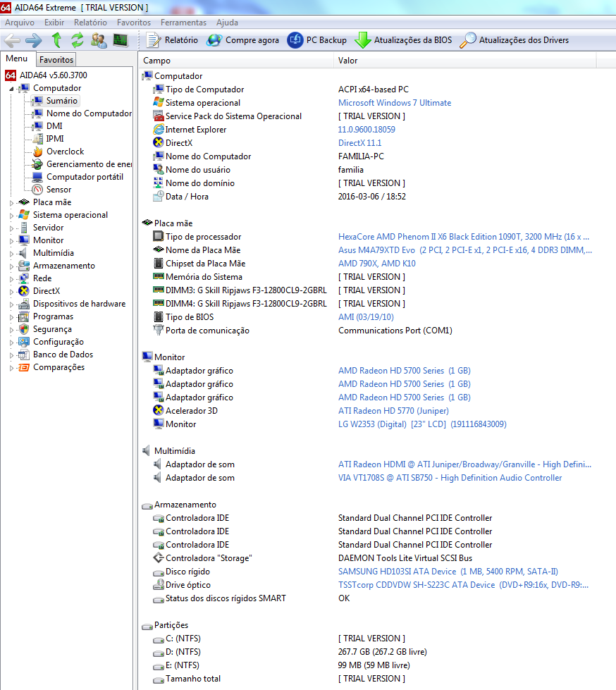Expand the Rede tree node

(12, 279)
